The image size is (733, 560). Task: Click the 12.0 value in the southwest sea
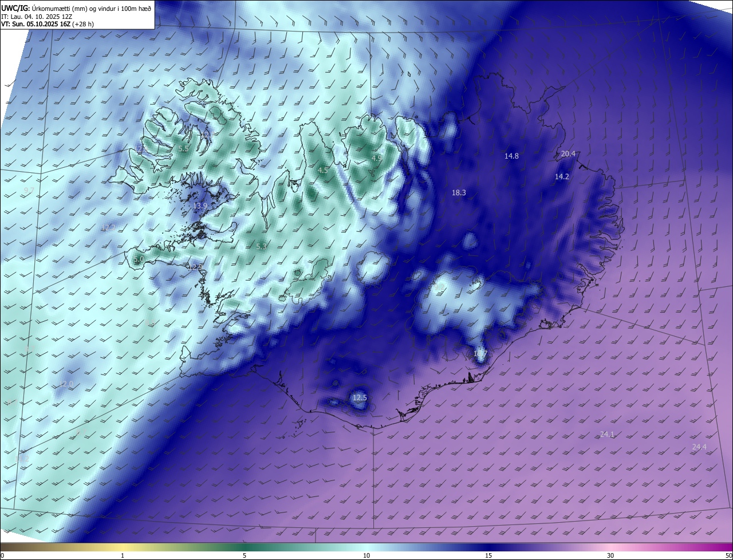[66, 384]
